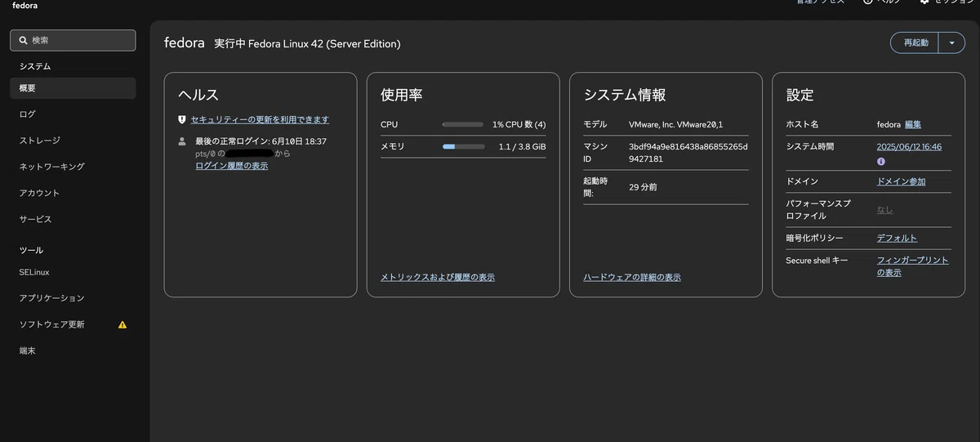Click the CPU usage progress bar

click(463, 124)
